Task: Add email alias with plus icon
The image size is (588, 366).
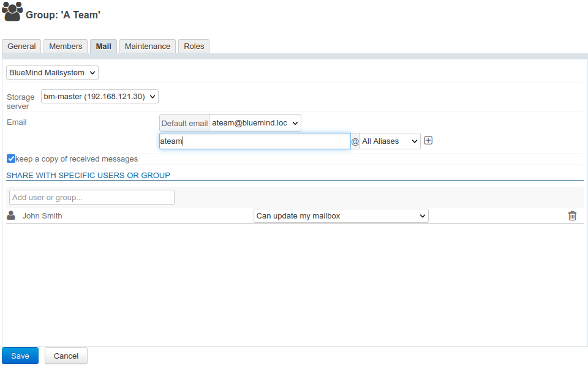Action: tap(428, 141)
